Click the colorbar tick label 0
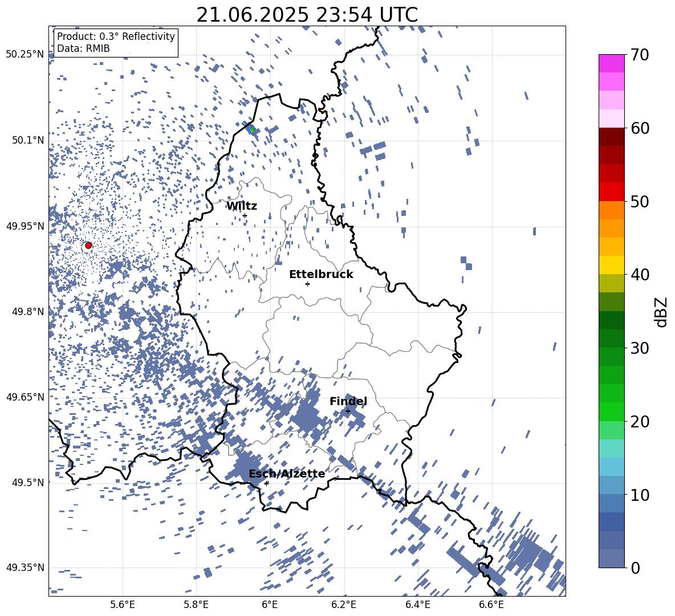This screenshot has width=675, height=616. click(636, 568)
